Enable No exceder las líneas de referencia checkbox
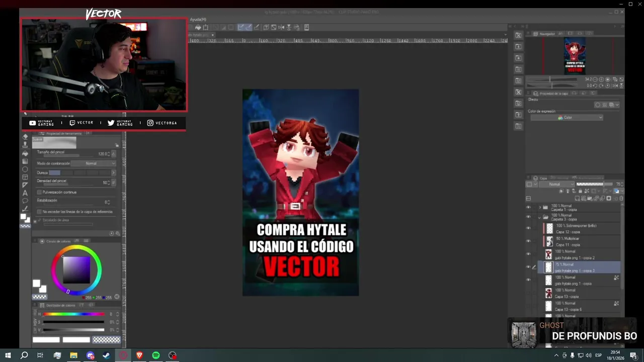Image resolution: width=644 pixels, height=362 pixels. (x=39, y=212)
